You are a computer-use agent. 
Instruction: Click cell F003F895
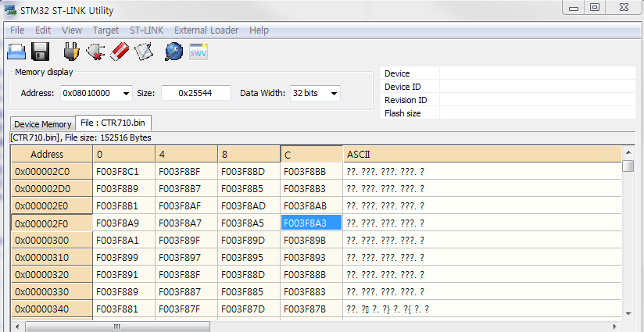click(x=249, y=257)
